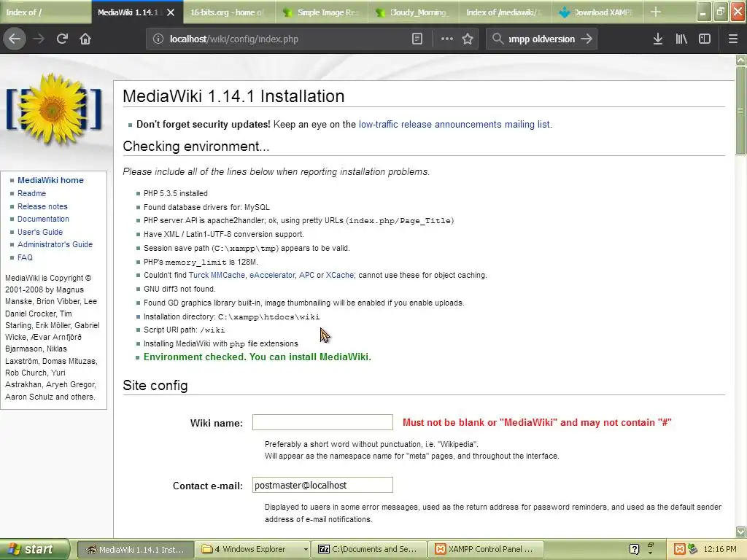Viewport: 747px width, 560px height.
Task: Switch to XAMPP Control Panel taskbar button
Action: point(486,550)
